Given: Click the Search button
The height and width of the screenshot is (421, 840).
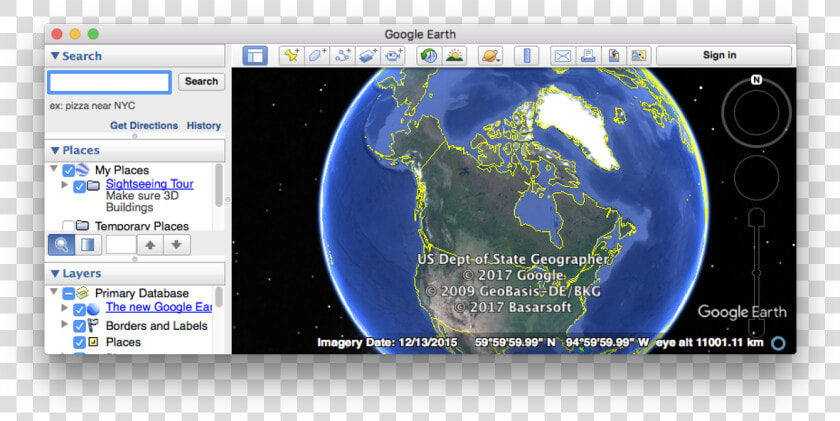Looking at the screenshot, I should (201, 81).
